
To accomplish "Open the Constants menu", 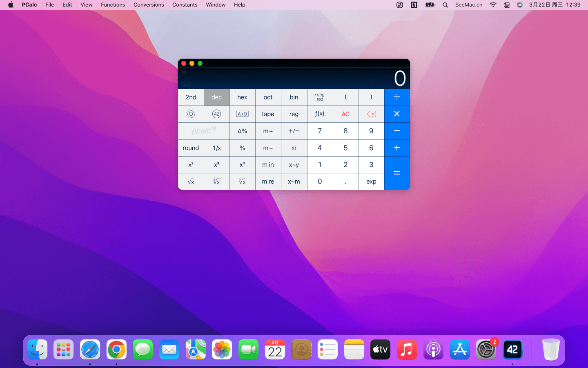I will (x=185, y=5).
